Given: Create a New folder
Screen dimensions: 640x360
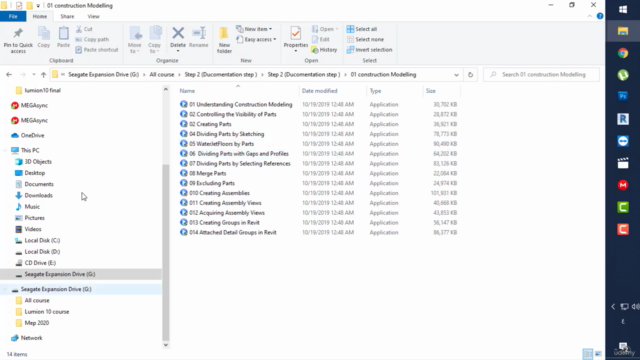Looking at the screenshot, I should [224, 40].
